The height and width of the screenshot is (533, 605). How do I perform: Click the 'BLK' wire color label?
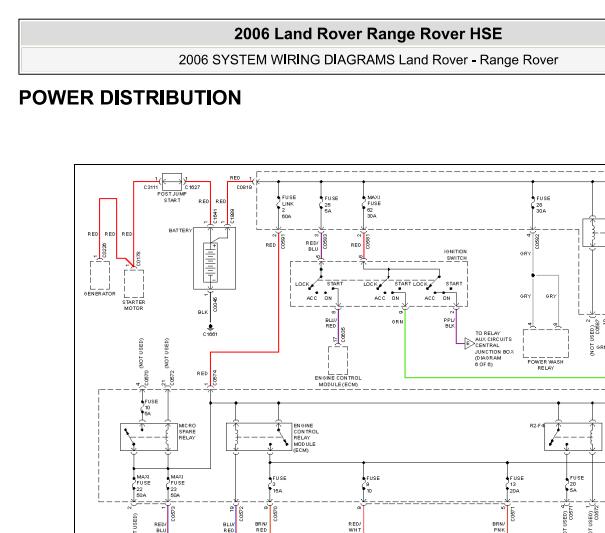[x=203, y=312]
